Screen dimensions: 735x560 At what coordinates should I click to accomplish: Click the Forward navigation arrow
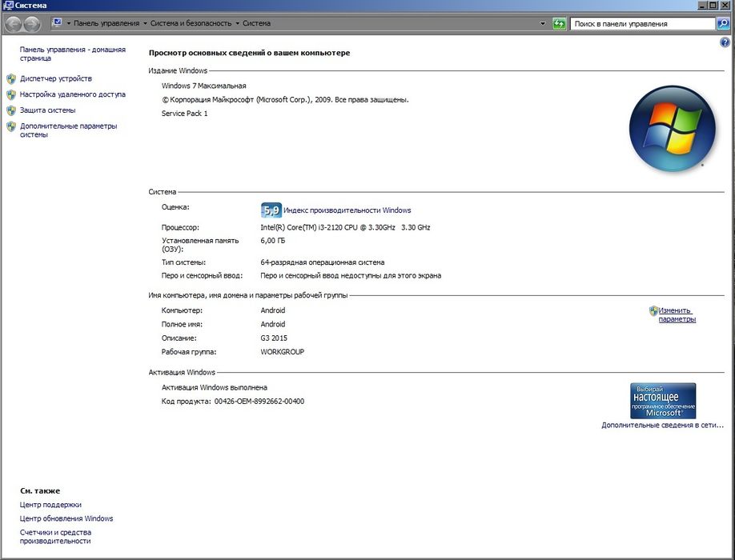pyautogui.click(x=31, y=23)
